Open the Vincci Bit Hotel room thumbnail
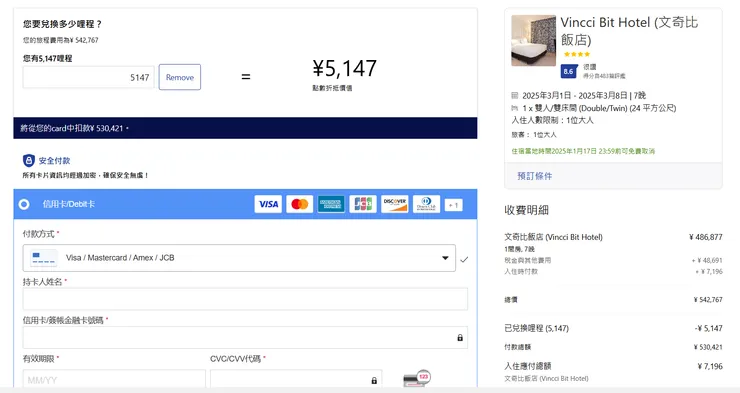 pyautogui.click(x=533, y=41)
